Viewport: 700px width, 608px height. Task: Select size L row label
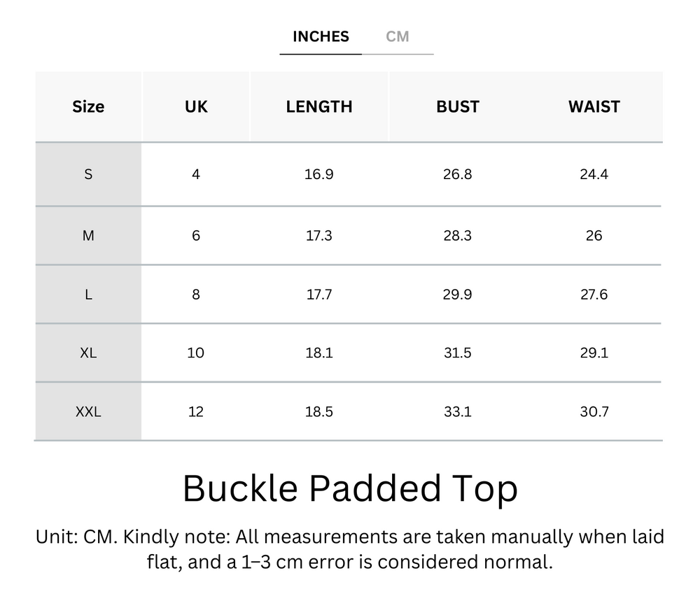coord(88,294)
